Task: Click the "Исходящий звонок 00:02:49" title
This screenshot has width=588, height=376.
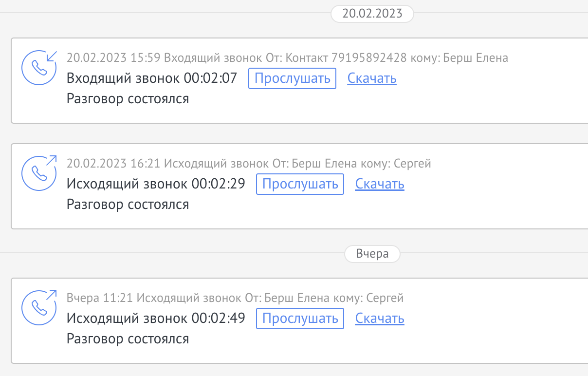Action: point(156,319)
